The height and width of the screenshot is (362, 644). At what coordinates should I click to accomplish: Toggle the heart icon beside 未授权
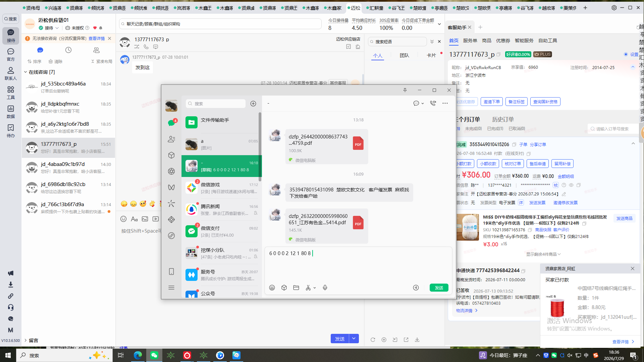point(95,28)
